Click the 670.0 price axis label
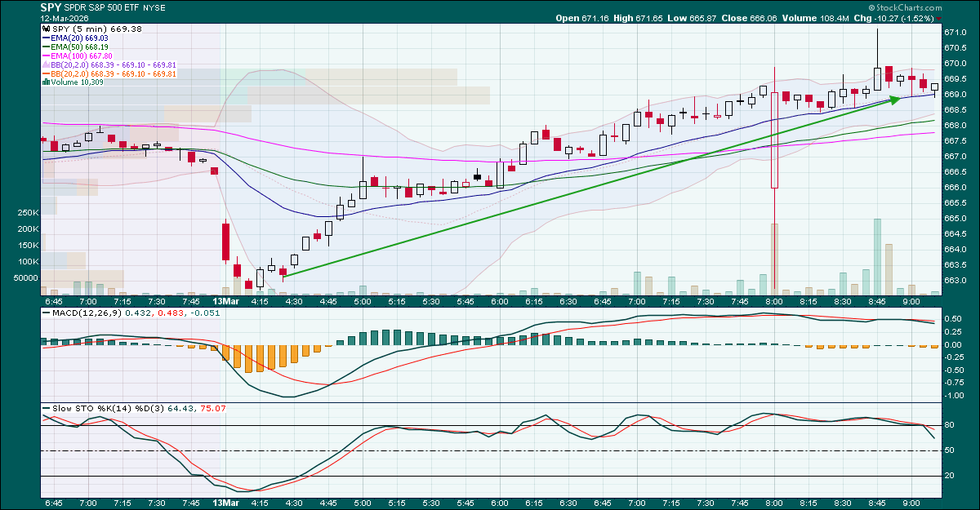The image size is (980, 510). tap(956, 64)
